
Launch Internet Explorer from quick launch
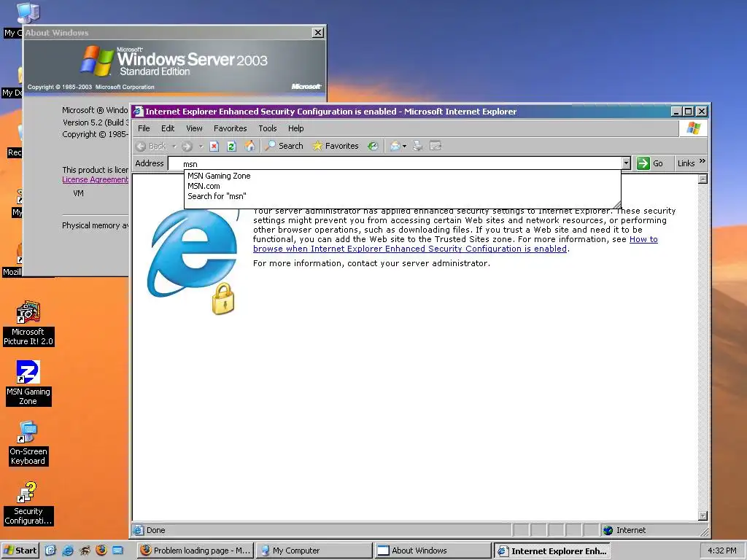[68, 551]
